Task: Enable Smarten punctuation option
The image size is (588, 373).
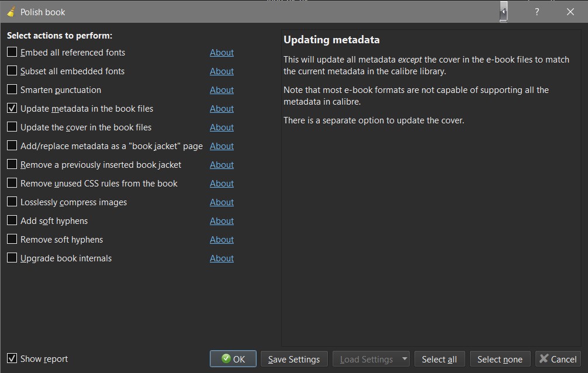Action: pyautogui.click(x=12, y=89)
